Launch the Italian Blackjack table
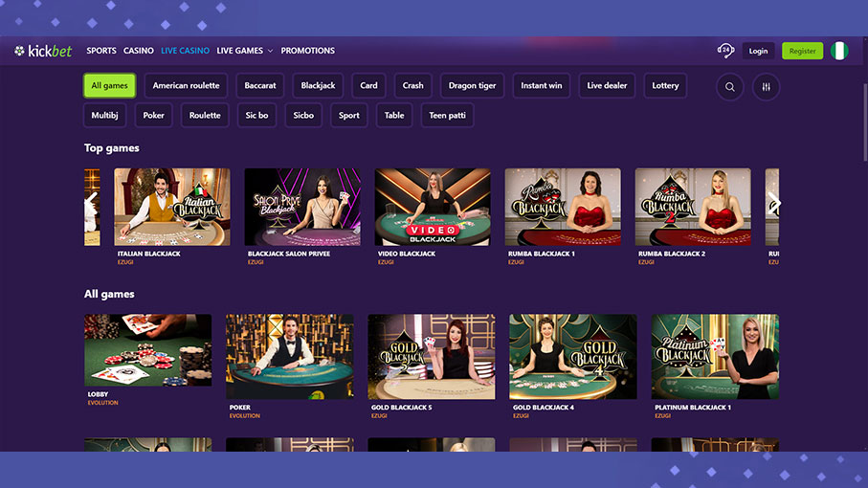 (x=172, y=207)
